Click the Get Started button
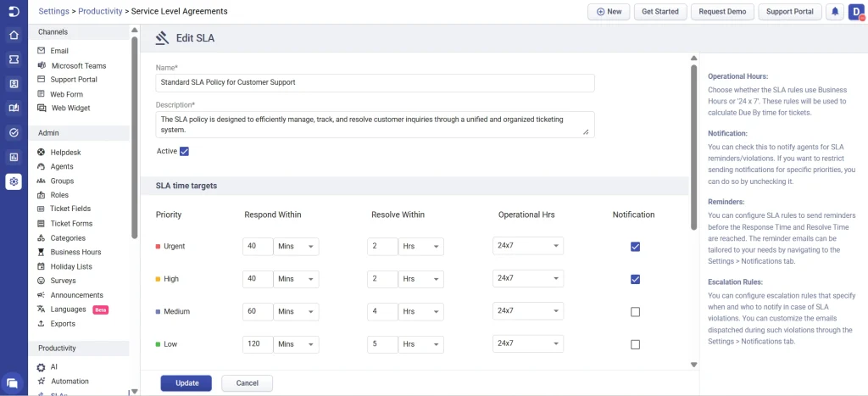868x396 pixels. [x=660, y=12]
